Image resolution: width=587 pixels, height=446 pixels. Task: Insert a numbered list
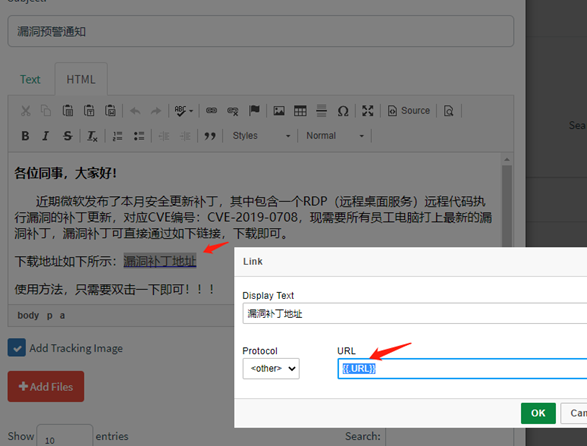click(117, 136)
